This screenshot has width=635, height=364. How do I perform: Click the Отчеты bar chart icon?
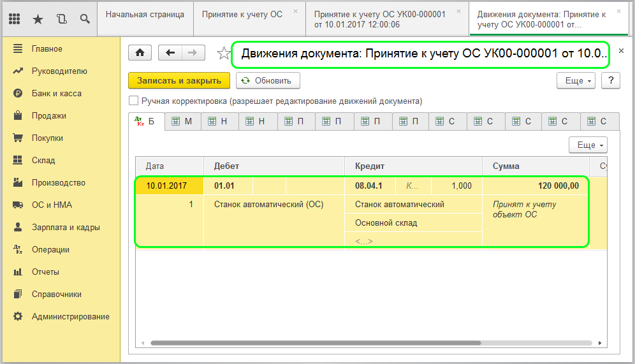(18, 272)
